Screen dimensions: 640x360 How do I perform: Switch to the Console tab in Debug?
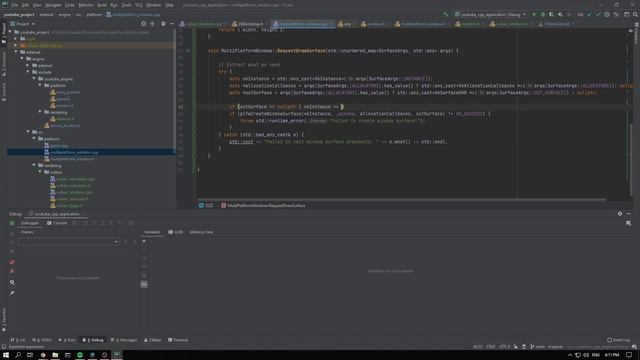click(58, 223)
